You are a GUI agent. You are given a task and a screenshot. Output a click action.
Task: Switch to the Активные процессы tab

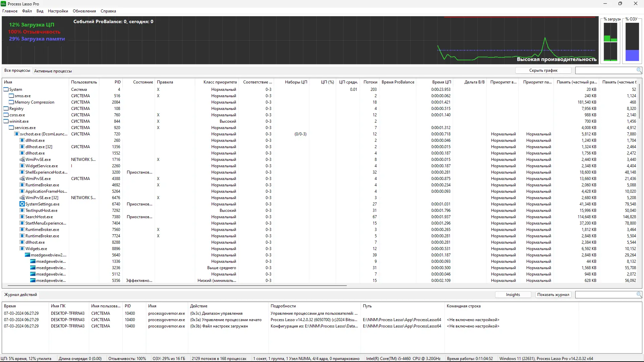53,71
